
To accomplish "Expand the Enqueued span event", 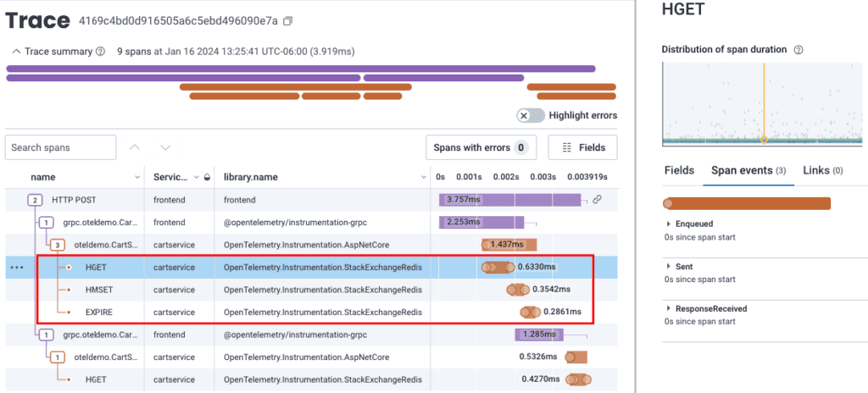I will [x=670, y=224].
